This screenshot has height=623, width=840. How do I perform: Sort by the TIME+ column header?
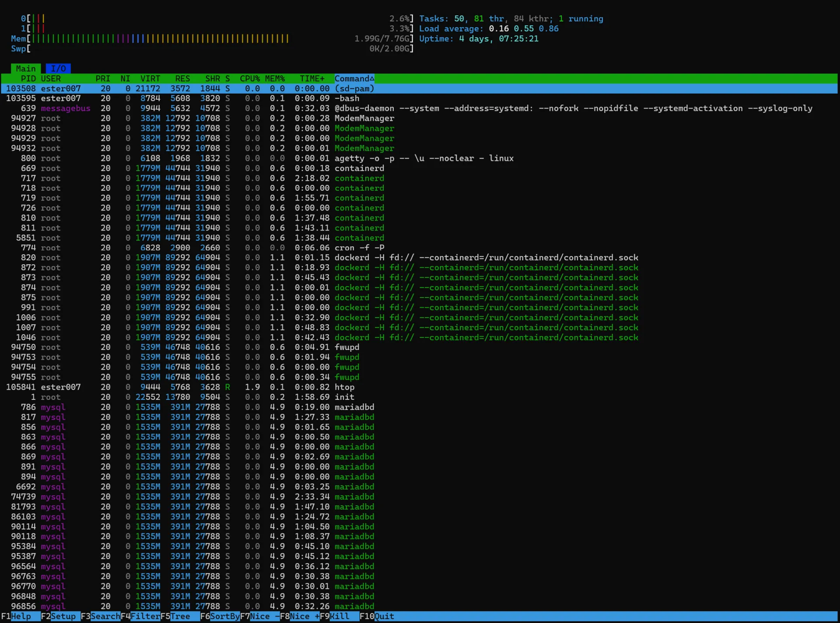[x=312, y=79]
